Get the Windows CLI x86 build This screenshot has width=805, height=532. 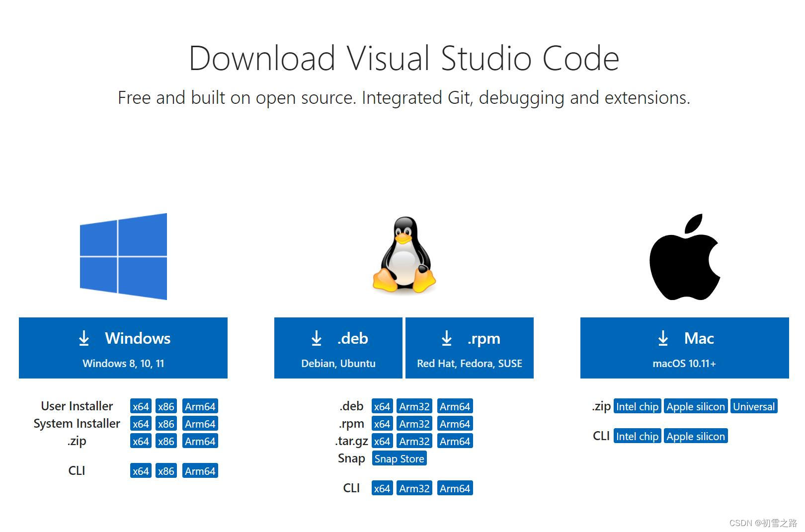tap(166, 471)
